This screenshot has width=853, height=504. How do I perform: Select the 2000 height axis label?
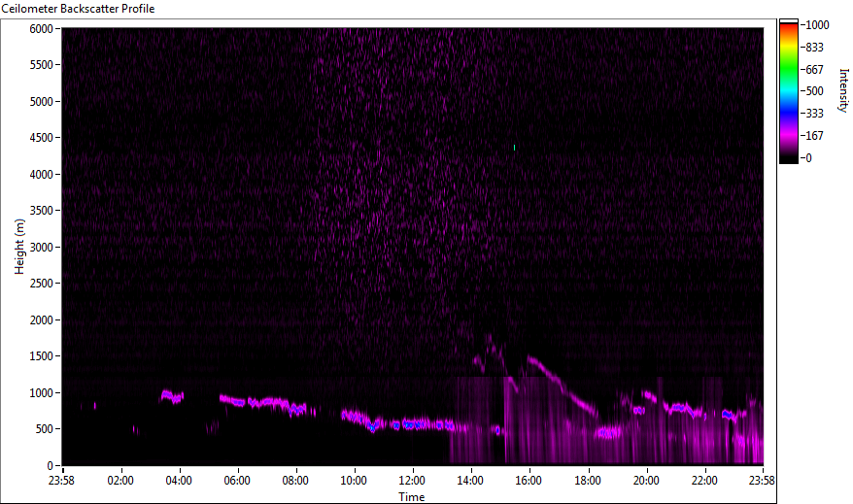pyautogui.click(x=42, y=320)
